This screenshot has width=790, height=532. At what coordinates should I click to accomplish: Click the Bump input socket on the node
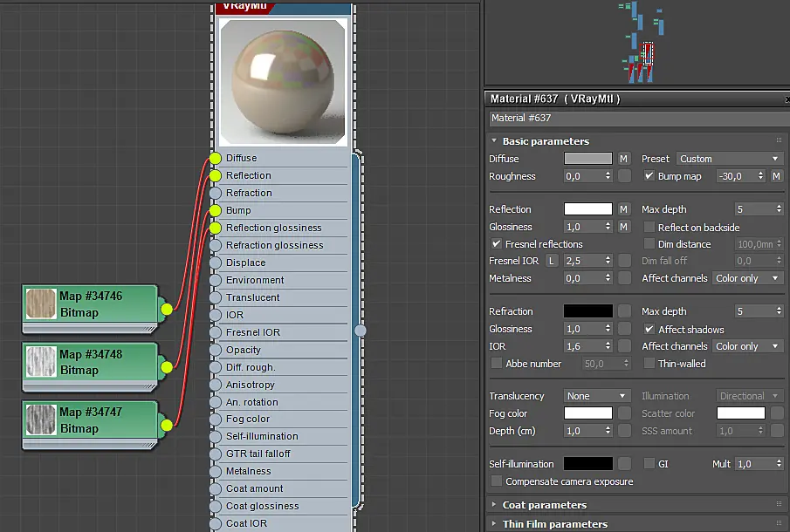pyautogui.click(x=215, y=210)
